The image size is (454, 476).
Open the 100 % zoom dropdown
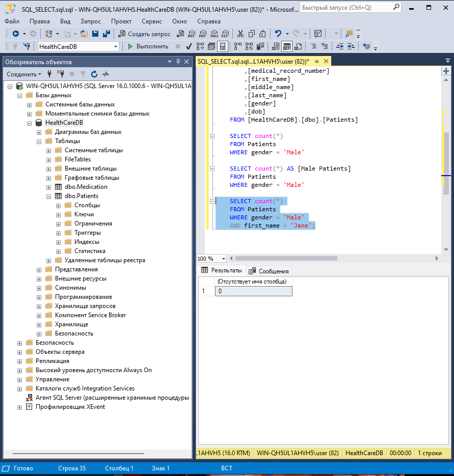223,259
